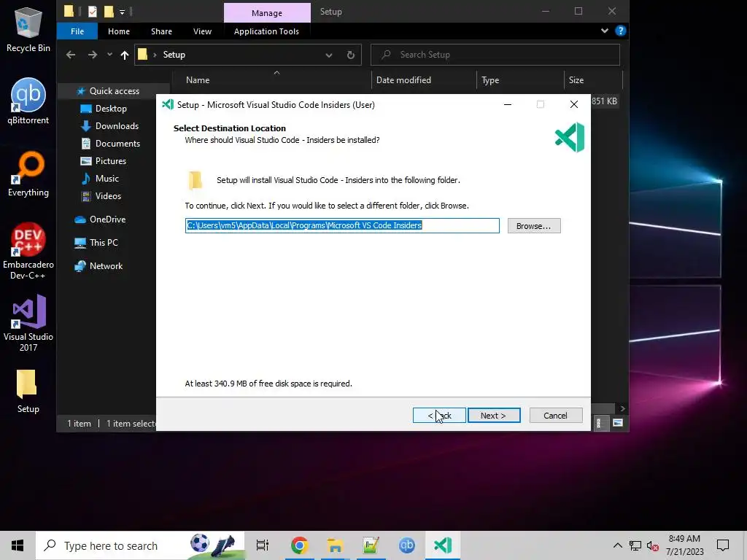The image size is (747, 560).
Task: Open the Everything search desktop shortcut
Action: [x=28, y=174]
